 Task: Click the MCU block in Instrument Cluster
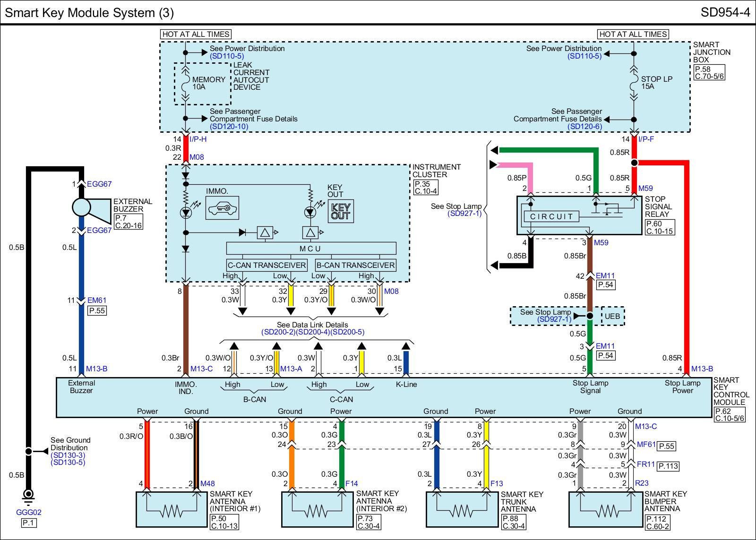pos(311,249)
